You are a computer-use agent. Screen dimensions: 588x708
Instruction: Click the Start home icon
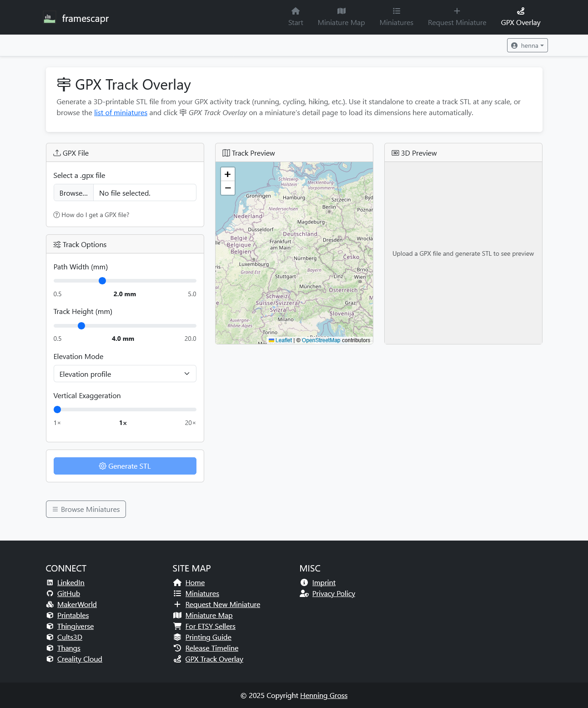click(296, 11)
